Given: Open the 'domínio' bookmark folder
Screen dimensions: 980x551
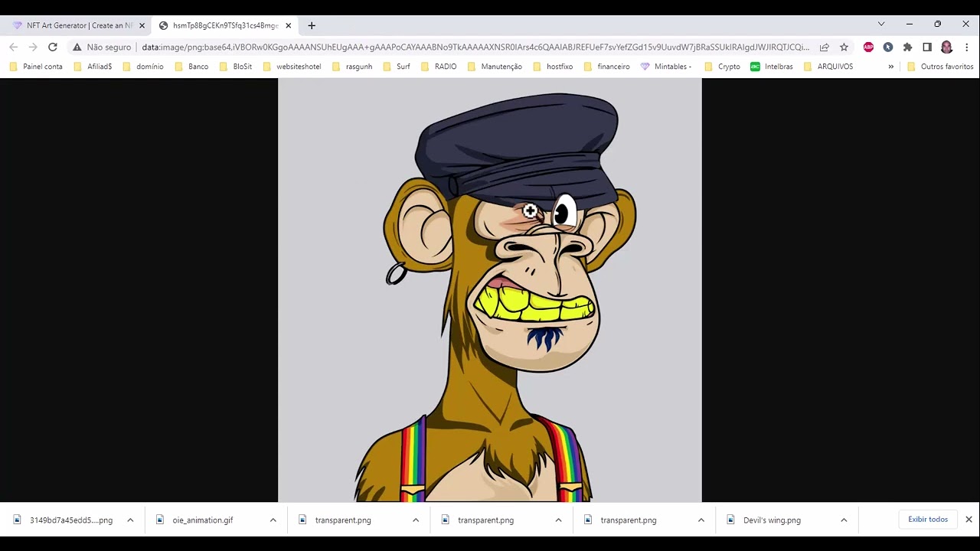Looking at the screenshot, I should click(143, 67).
